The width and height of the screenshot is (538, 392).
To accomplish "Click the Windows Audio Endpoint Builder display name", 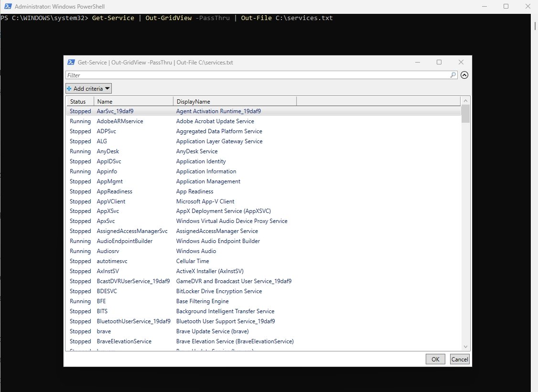I will [218, 241].
